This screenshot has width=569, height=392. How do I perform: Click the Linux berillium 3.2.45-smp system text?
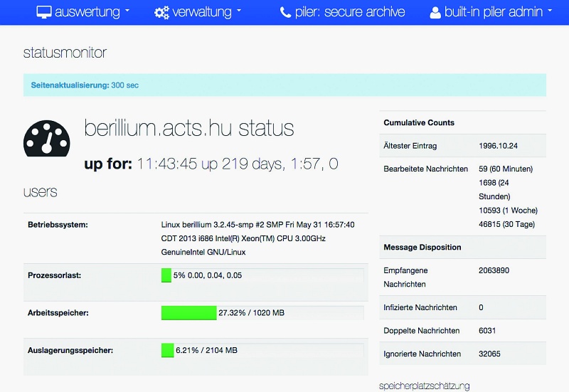pos(257,238)
